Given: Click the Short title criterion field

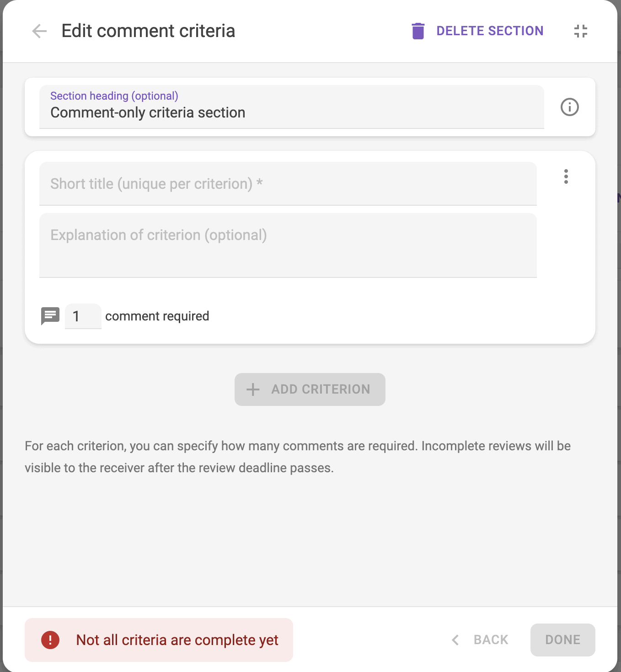Looking at the screenshot, I should coord(288,184).
